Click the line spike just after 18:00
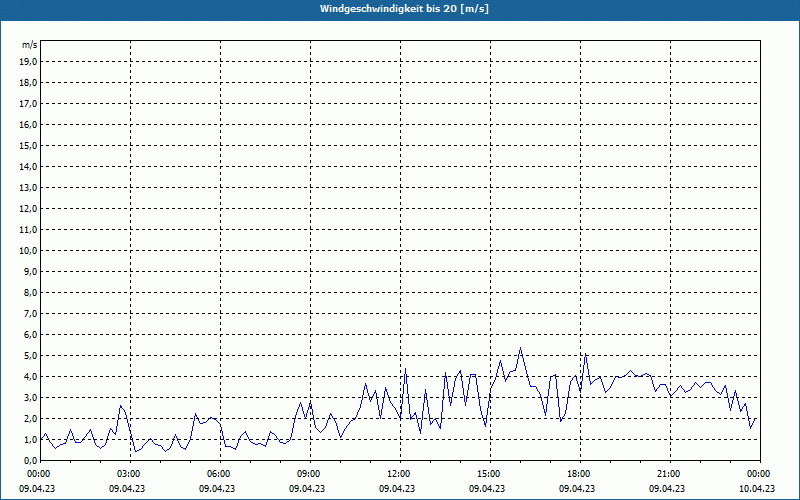Image resolution: width=800 pixels, height=500 pixels. point(585,355)
